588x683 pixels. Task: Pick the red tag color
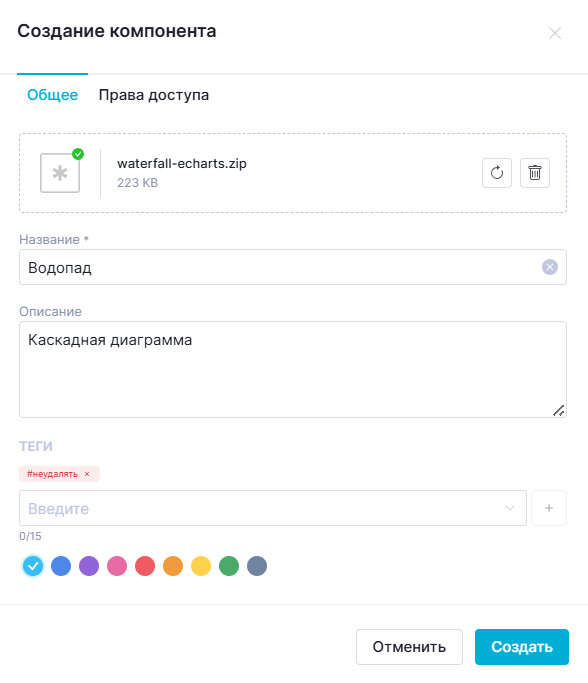(x=145, y=566)
